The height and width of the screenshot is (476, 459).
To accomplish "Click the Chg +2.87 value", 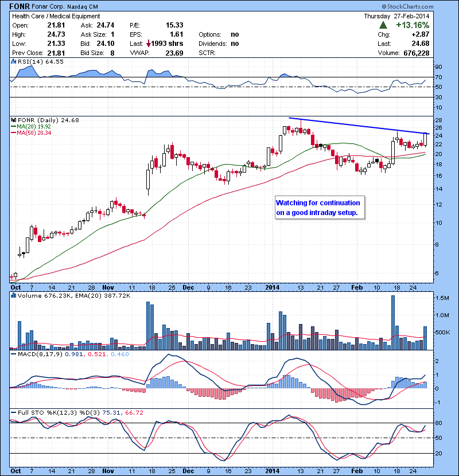I will (x=421, y=34).
